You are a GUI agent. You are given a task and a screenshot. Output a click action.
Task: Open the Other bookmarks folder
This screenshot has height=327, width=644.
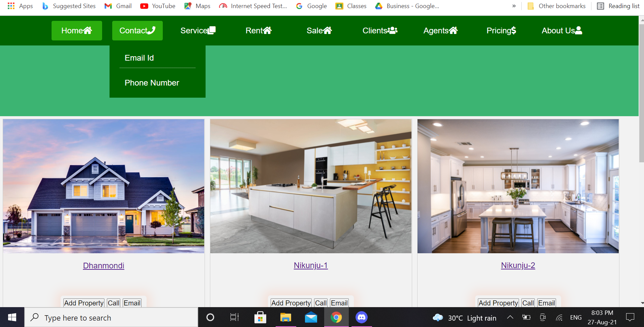tap(556, 6)
